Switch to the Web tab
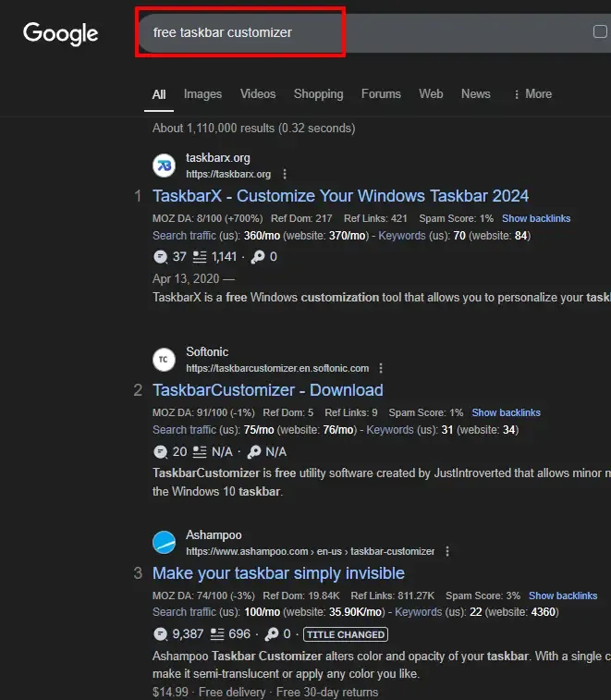This screenshot has height=700, width=611. 431,93
